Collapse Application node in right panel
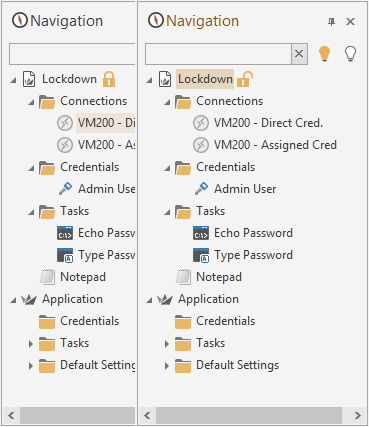369x427 pixels. point(150,300)
